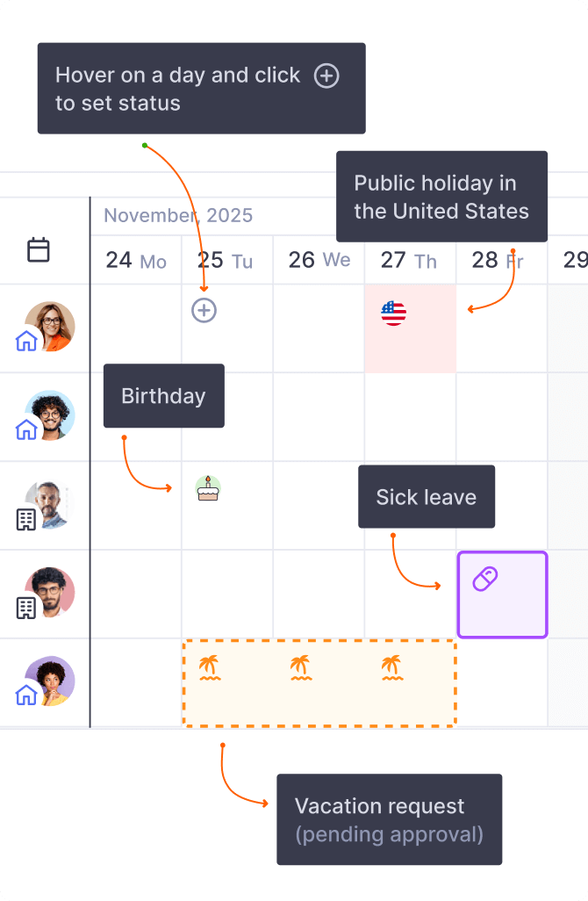Click the last palm tree vacation icon
Viewport: 588px width, 901px height.
(x=391, y=668)
